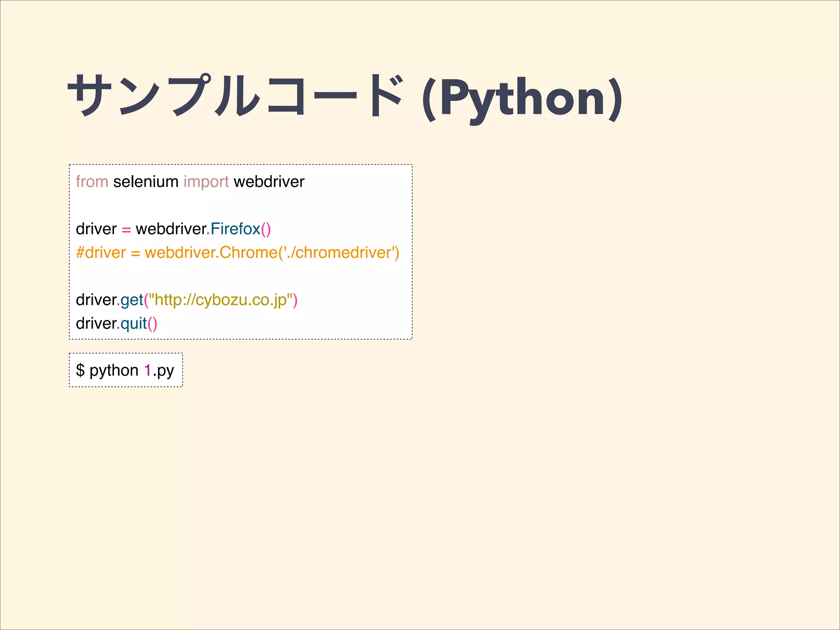Select the line 'from selenium import webdriver'
Viewport: 840px width, 630px height.
[x=190, y=182]
